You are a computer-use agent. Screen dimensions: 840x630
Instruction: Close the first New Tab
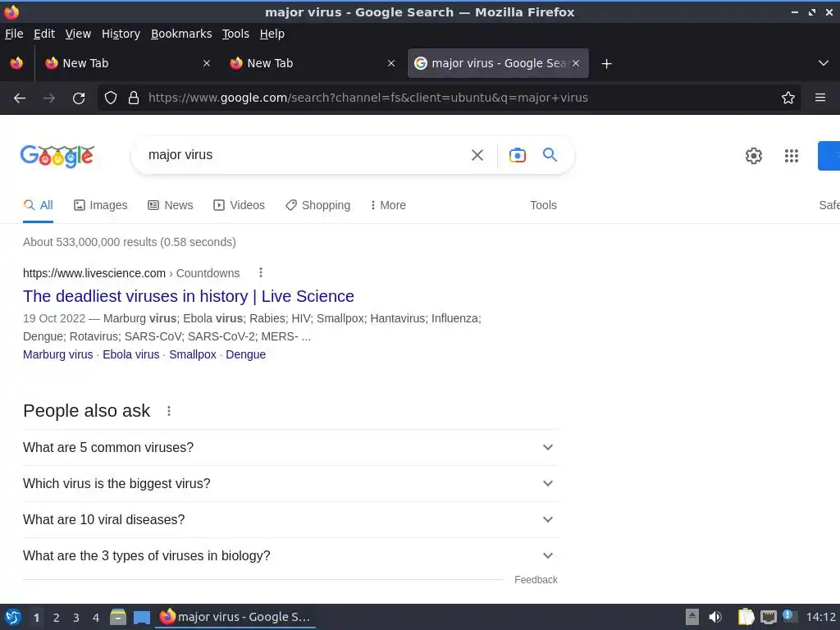tap(207, 63)
